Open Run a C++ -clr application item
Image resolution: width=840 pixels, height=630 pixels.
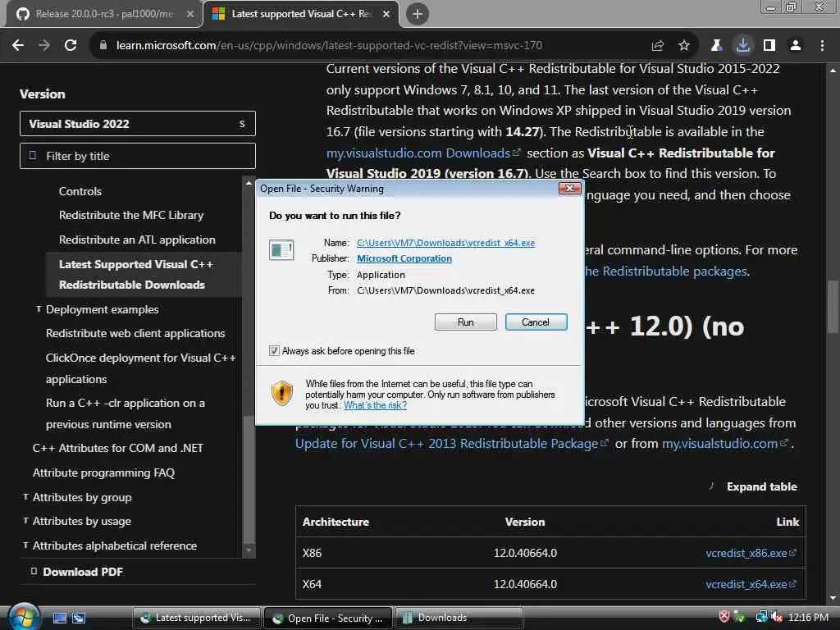coord(126,413)
